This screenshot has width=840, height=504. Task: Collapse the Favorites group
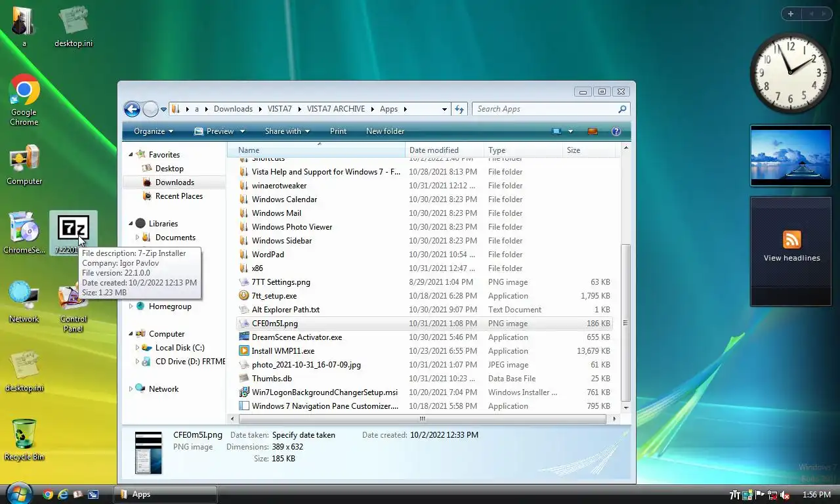click(x=131, y=155)
